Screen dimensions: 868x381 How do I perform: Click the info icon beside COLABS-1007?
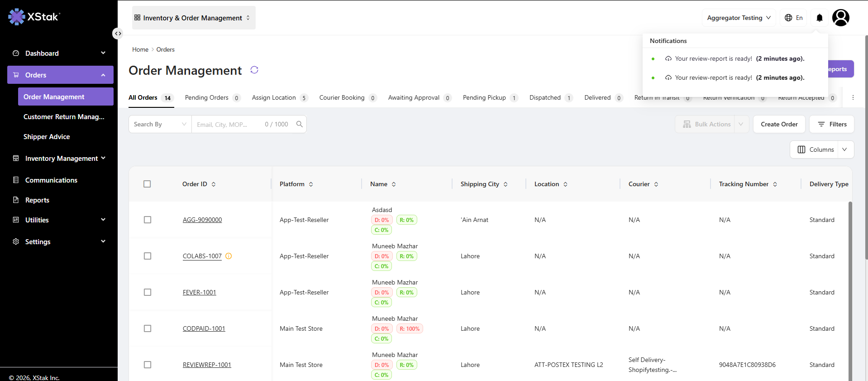click(x=229, y=256)
